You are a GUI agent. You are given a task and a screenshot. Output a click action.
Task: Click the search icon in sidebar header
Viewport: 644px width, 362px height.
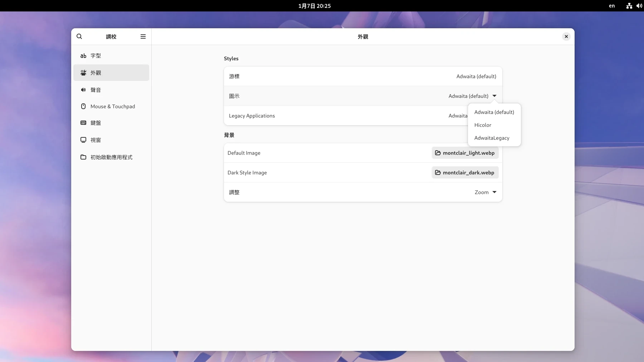[x=79, y=36]
